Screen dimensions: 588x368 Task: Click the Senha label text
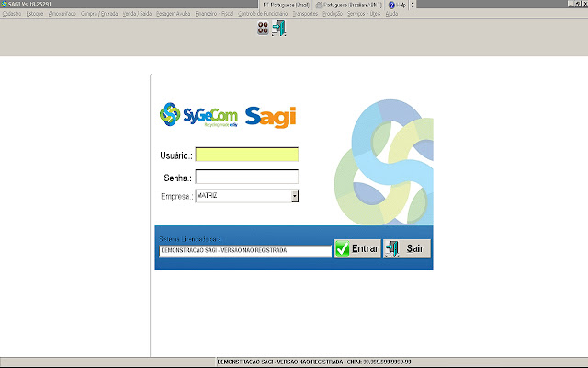[177, 178]
